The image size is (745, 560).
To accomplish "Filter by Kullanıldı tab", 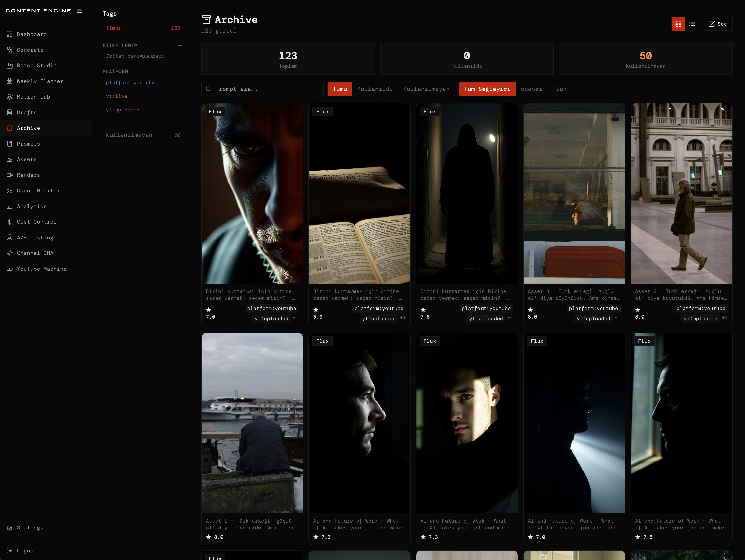I will click(374, 89).
